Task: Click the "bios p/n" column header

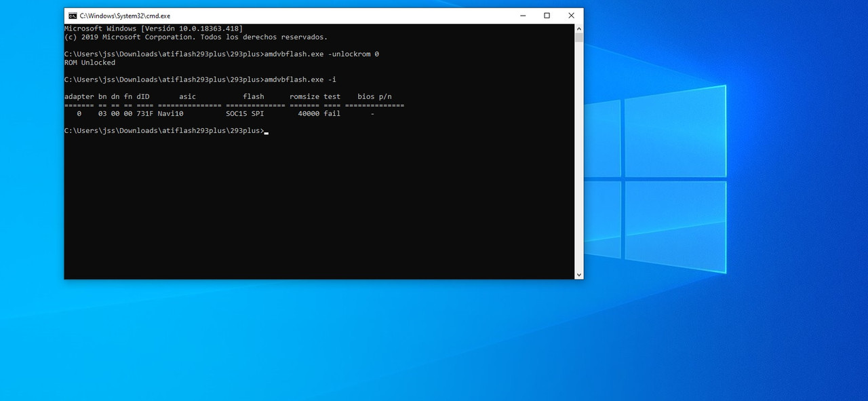Action: pos(374,96)
